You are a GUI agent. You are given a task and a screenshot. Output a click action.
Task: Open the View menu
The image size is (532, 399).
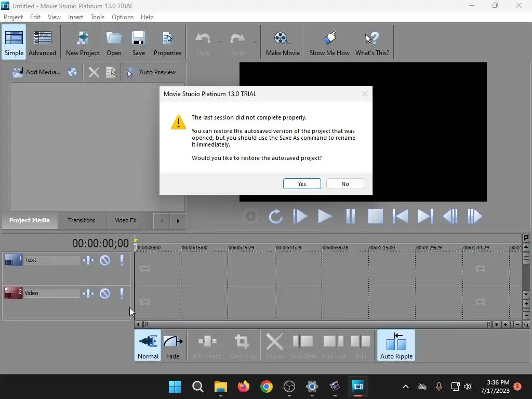tap(54, 17)
